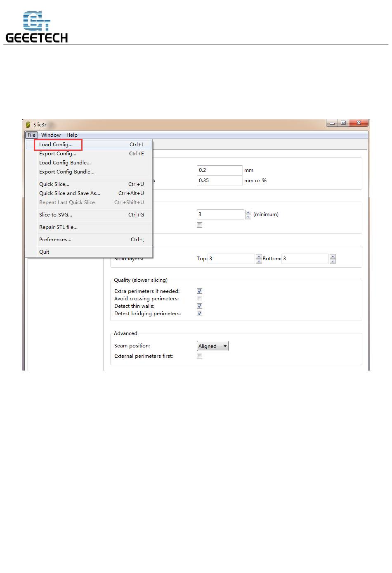Choose Export Config... menu entry
Screen dimensions: 392x573
click(89, 154)
